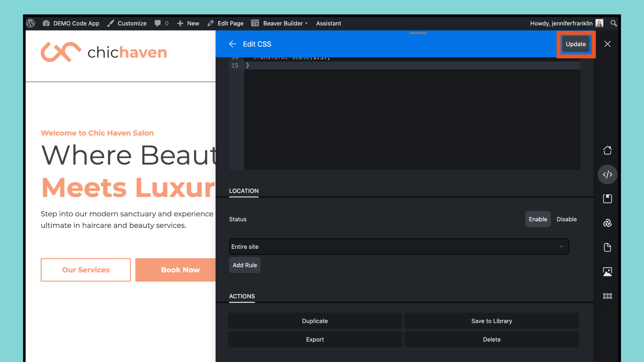Open the Assistant home icon
This screenshot has height=362, width=644.
[607, 150]
